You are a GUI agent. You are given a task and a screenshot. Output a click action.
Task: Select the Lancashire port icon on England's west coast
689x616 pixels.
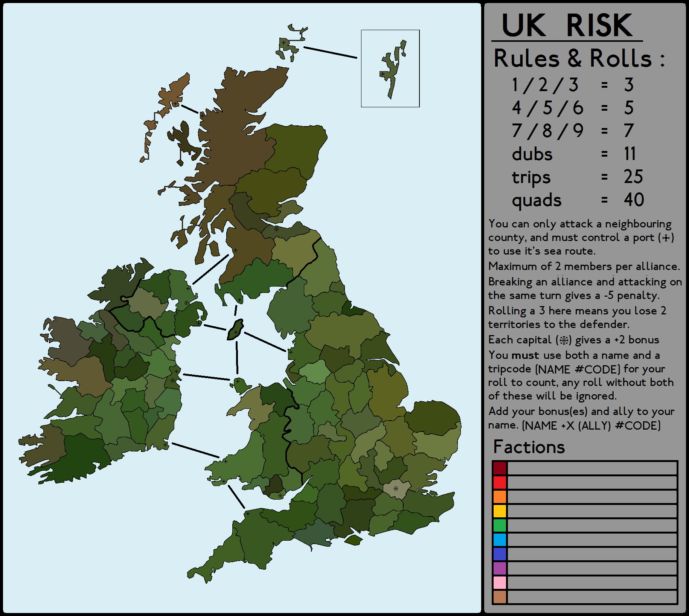coord(290,352)
